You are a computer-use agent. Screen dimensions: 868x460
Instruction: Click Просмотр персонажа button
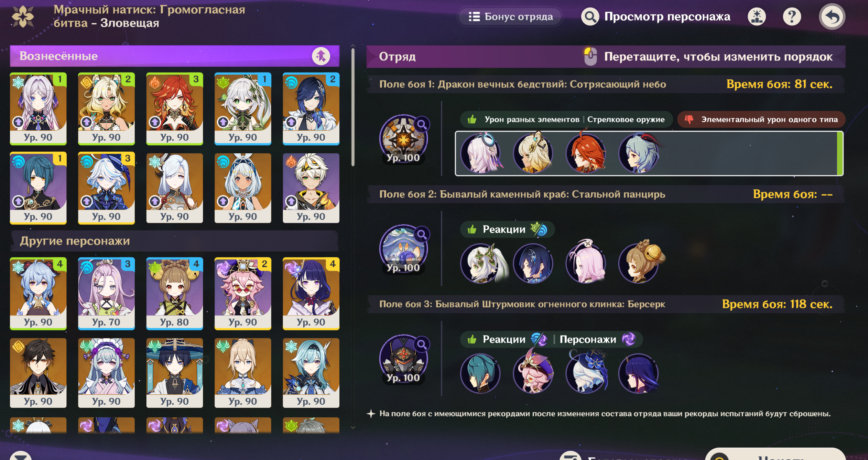pos(656,17)
